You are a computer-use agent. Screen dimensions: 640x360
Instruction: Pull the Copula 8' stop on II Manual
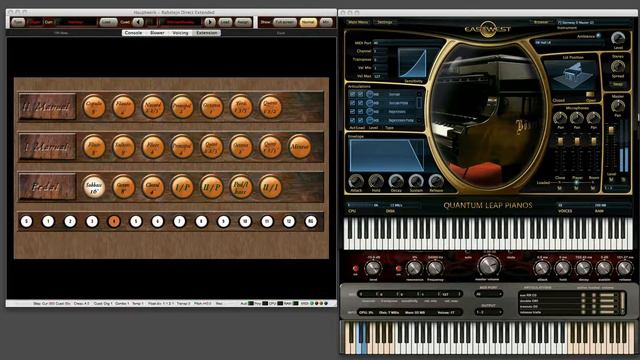94,107
